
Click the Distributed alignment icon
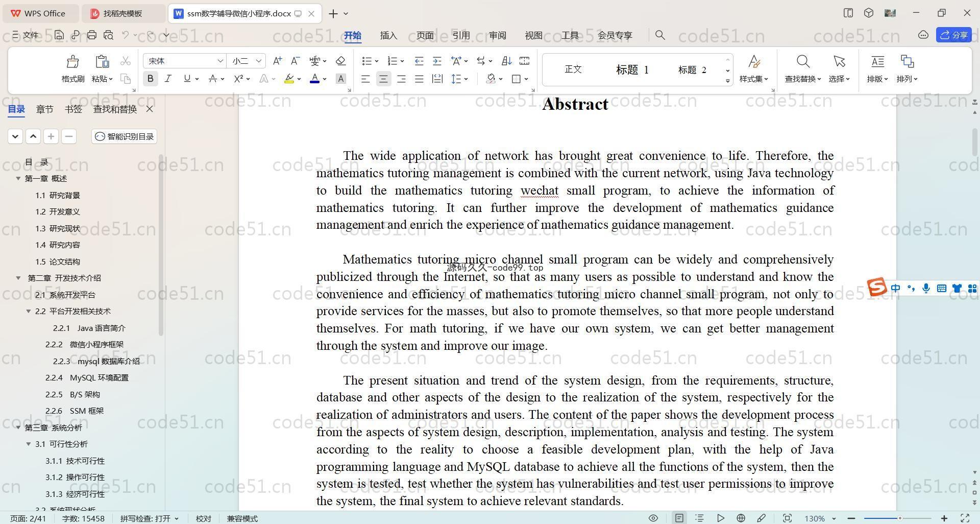click(437, 79)
